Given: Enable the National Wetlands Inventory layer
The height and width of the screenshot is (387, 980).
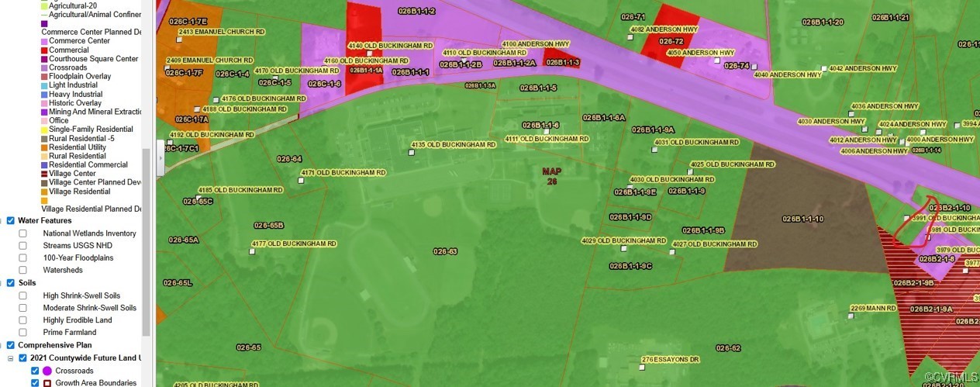Looking at the screenshot, I should click(x=23, y=233).
